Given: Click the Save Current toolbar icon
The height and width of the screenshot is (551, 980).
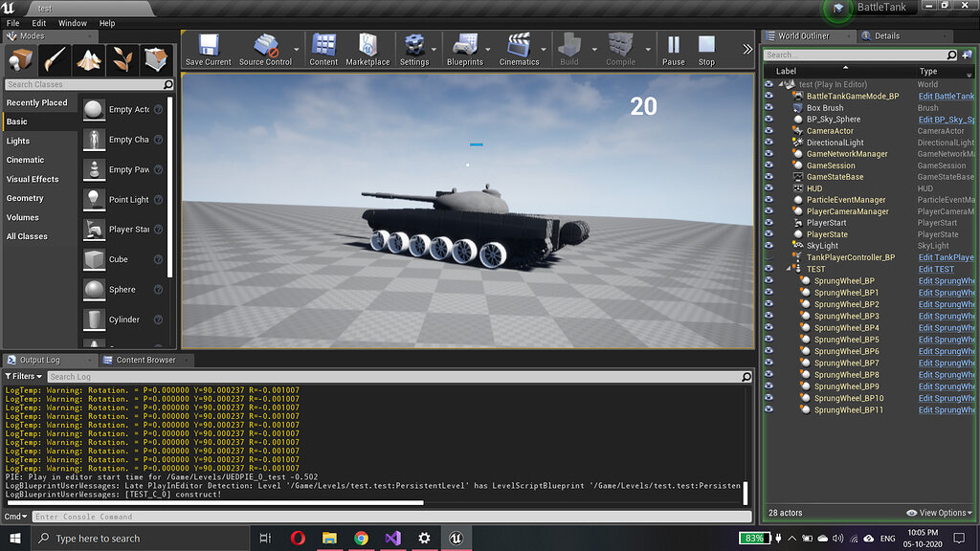Looking at the screenshot, I should coord(208,46).
